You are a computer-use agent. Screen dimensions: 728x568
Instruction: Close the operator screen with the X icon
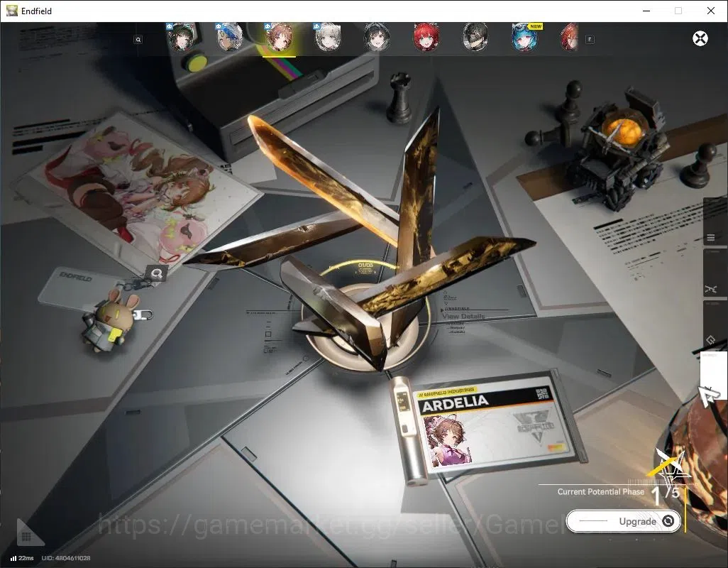[x=700, y=38]
